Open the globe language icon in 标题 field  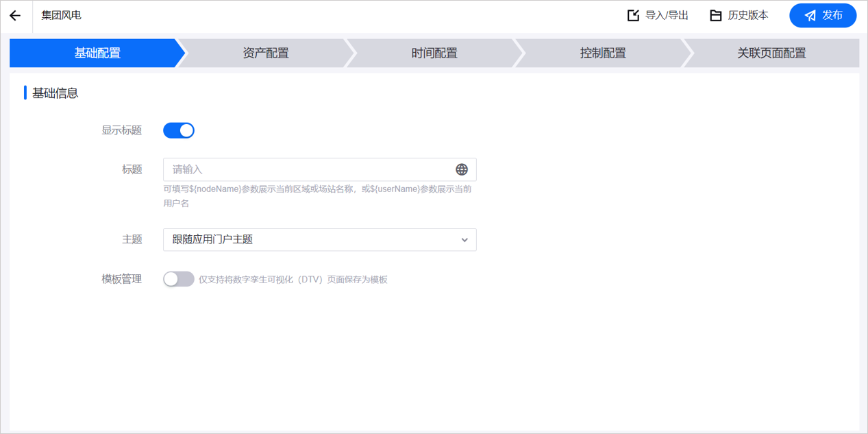coord(462,169)
